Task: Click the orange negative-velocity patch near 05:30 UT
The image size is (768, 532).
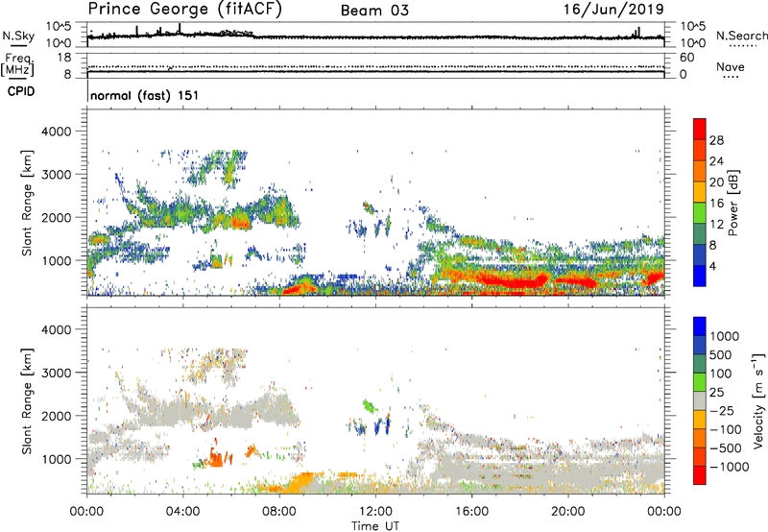Action: (216, 458)
